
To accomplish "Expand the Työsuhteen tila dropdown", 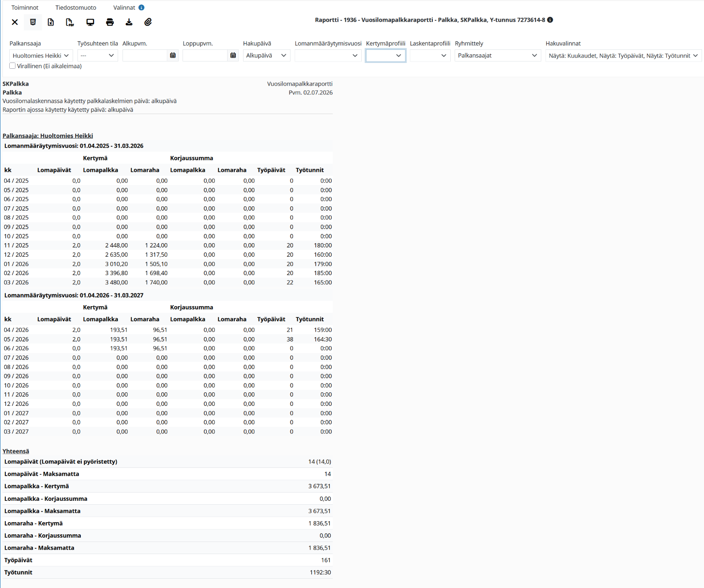I will pos(98,56).
